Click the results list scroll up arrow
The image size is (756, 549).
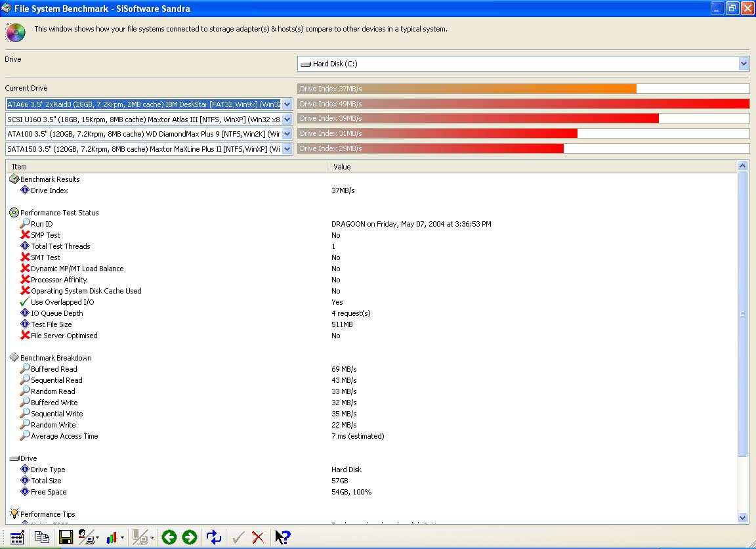coord(742,166)
